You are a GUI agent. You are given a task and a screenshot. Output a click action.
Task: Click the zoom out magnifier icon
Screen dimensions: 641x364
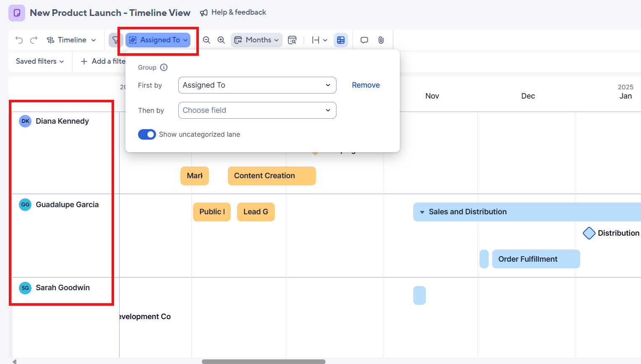pos(206,40)
